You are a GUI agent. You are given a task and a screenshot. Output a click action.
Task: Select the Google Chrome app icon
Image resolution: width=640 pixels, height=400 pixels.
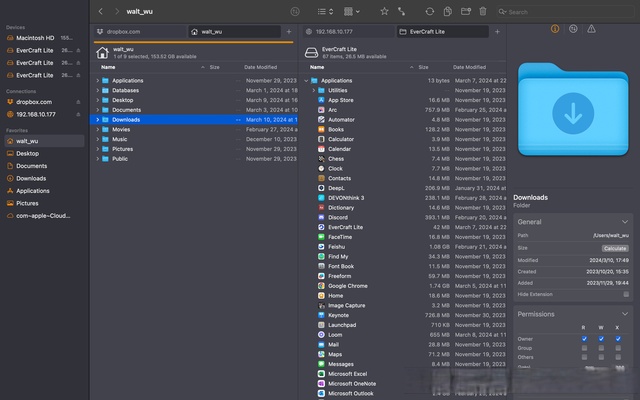tap(321, 286)
